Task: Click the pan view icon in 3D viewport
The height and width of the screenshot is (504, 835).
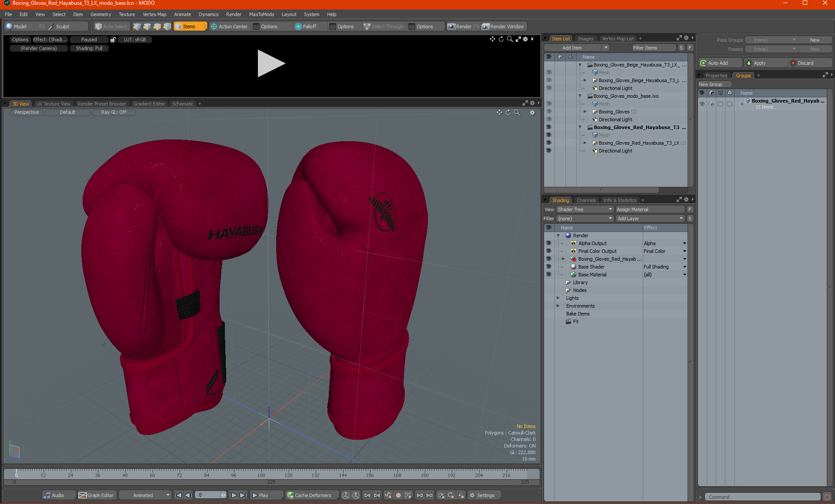Action: (x=499, y=113)
